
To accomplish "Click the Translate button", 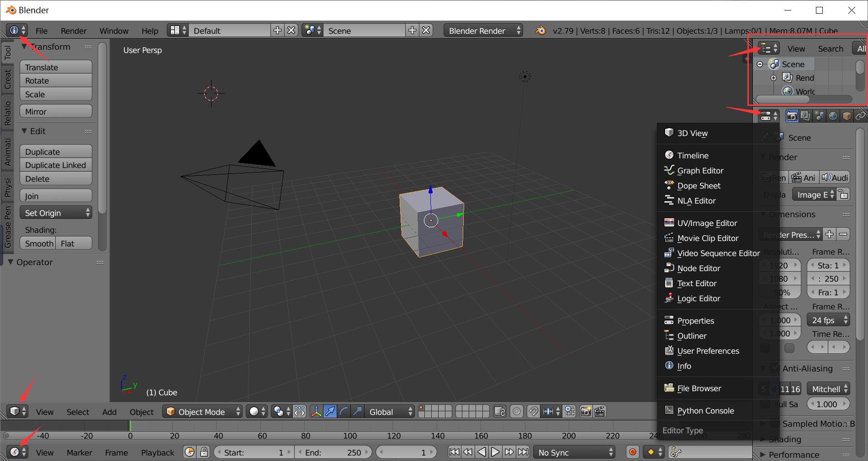I will pos(56,67).
